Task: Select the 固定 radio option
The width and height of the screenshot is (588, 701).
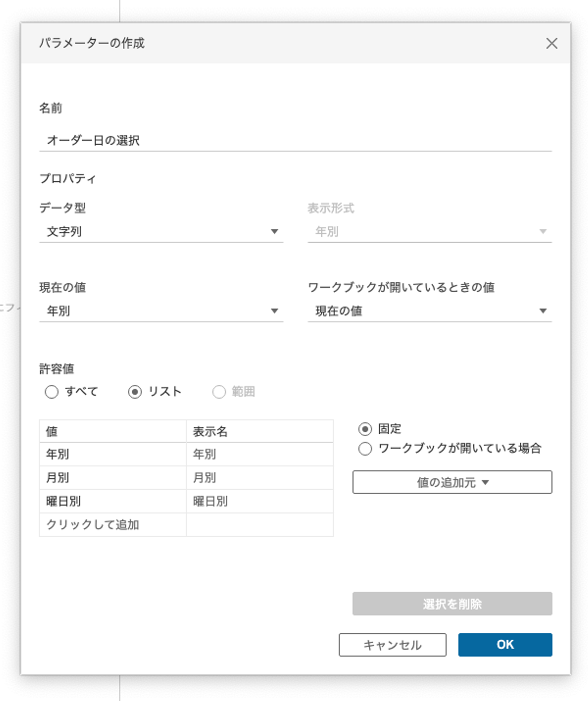Action: (365, 429)
